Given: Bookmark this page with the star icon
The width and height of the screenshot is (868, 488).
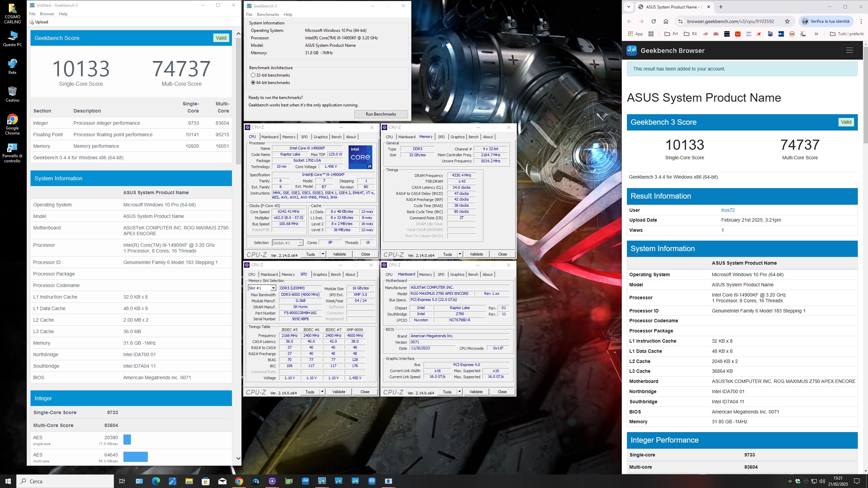Looking at the screenshot, I should point(787,21).
